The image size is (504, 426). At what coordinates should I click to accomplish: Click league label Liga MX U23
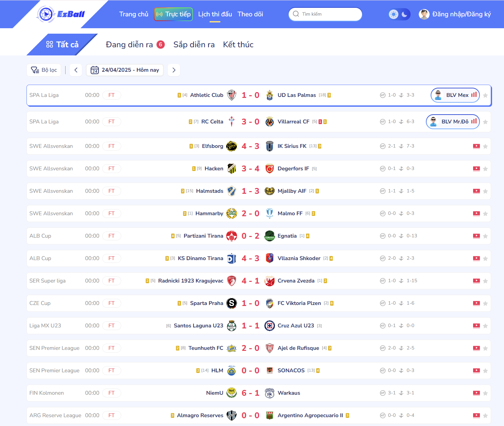pos(45,326)
